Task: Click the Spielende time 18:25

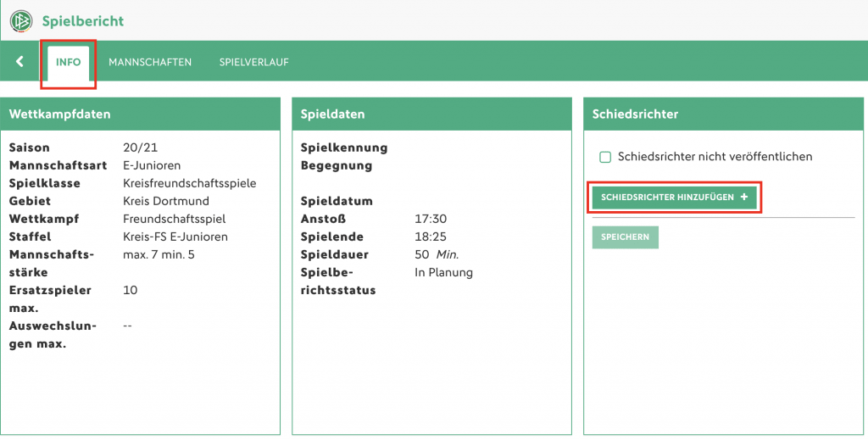Action: pos(431,237)
